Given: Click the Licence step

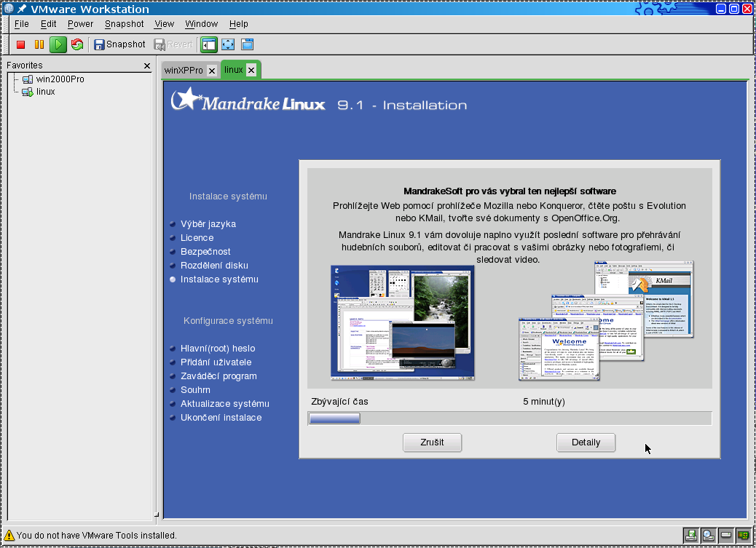Looking at the screenshot, I should pos(197,237).
